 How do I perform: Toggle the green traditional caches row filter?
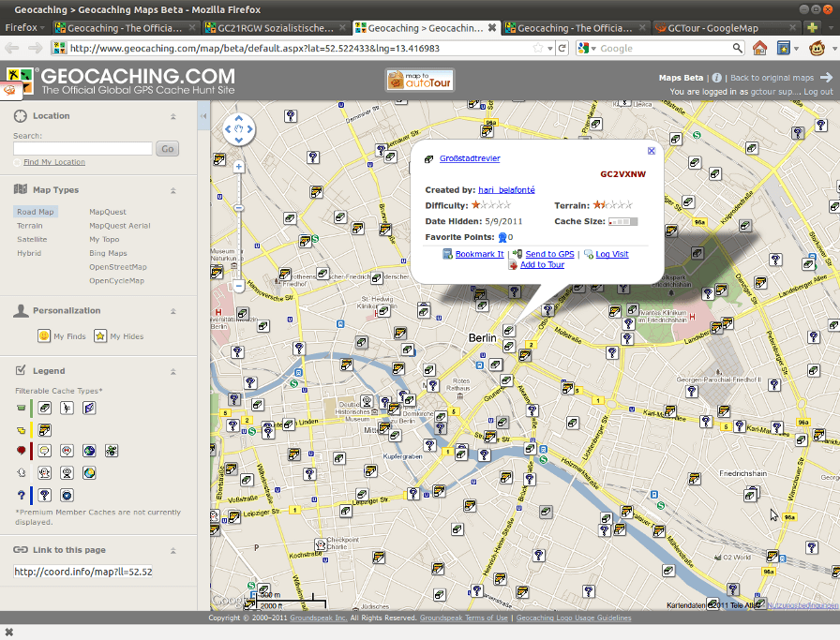tap(22, 409)
